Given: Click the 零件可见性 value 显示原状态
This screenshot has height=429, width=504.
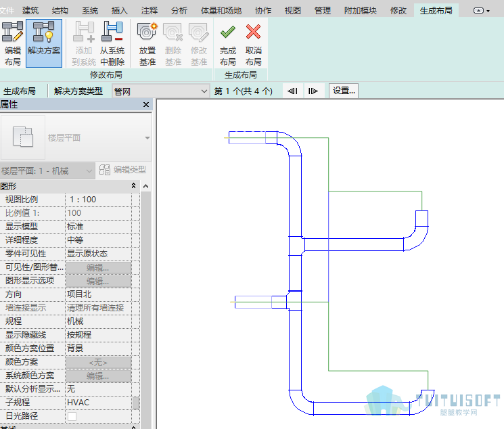Looking at the screenshot, I should tap(98, 254).
